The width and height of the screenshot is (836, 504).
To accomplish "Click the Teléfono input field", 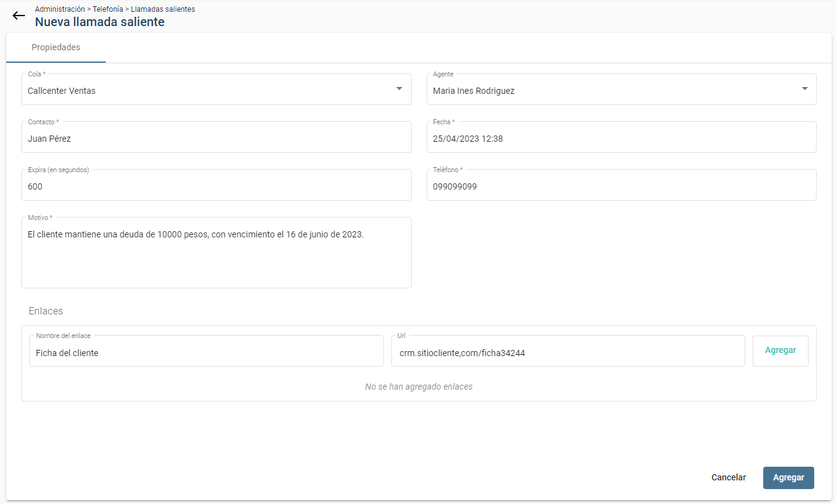I will (621, 185).
